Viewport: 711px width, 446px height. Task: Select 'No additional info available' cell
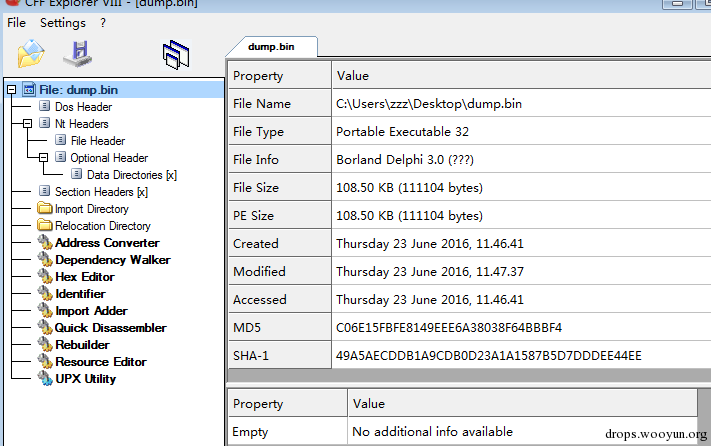tap(522, 431)
